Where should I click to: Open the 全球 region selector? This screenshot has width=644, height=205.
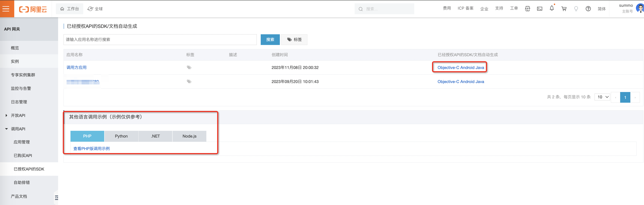click(95, 9)
